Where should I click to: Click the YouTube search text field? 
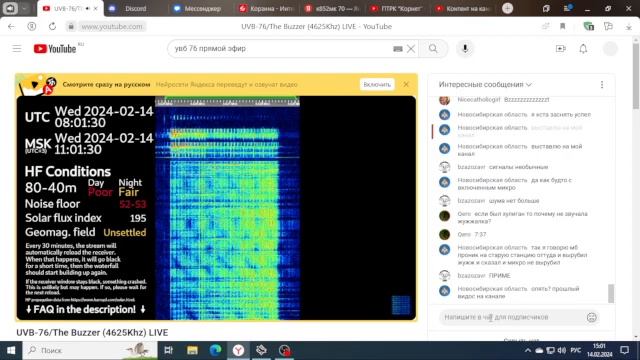[x=282, y=49]
